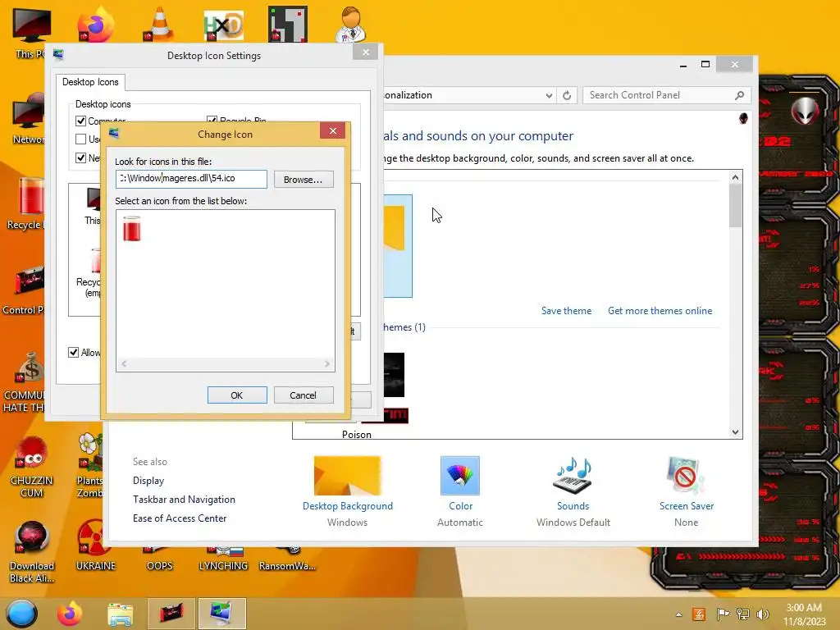Open the Sounds settings icon
This screenshot has width=840, height=630.
coord(573,476)
